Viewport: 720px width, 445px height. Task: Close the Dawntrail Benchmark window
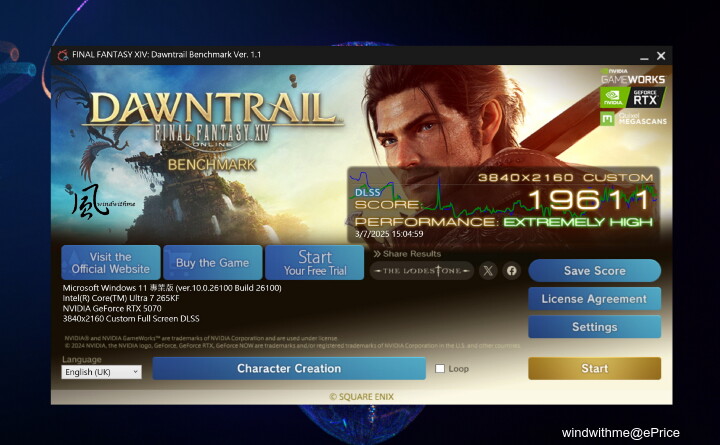661,56
